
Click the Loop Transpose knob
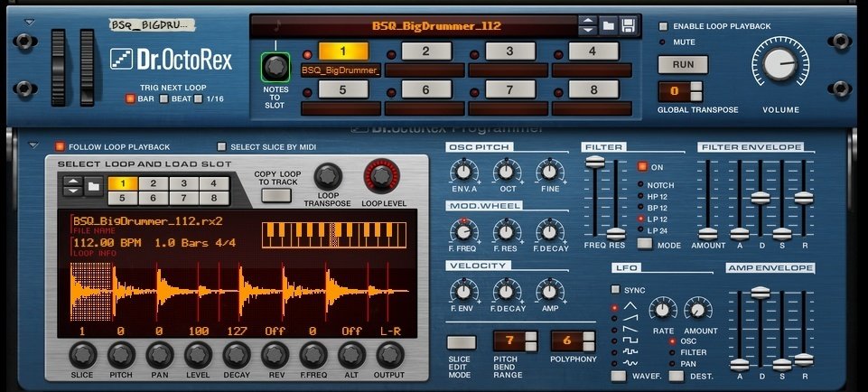coord(328,177)
